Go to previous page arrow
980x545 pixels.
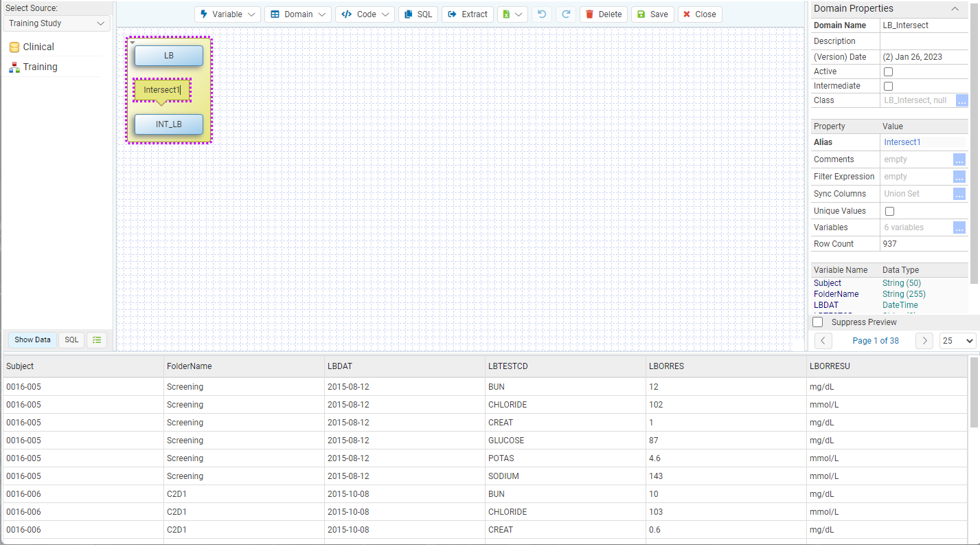click(x=823, y=341)
